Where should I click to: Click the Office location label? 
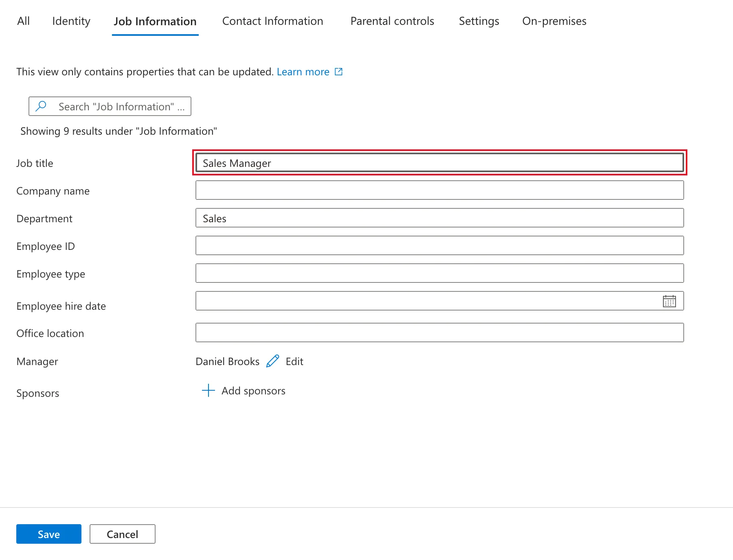50,333
